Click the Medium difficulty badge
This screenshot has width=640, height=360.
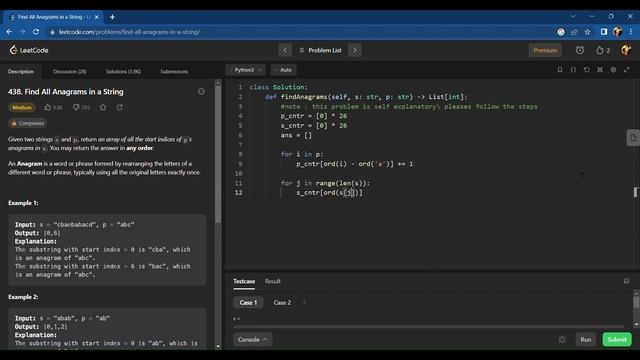[x=22, y=107]
